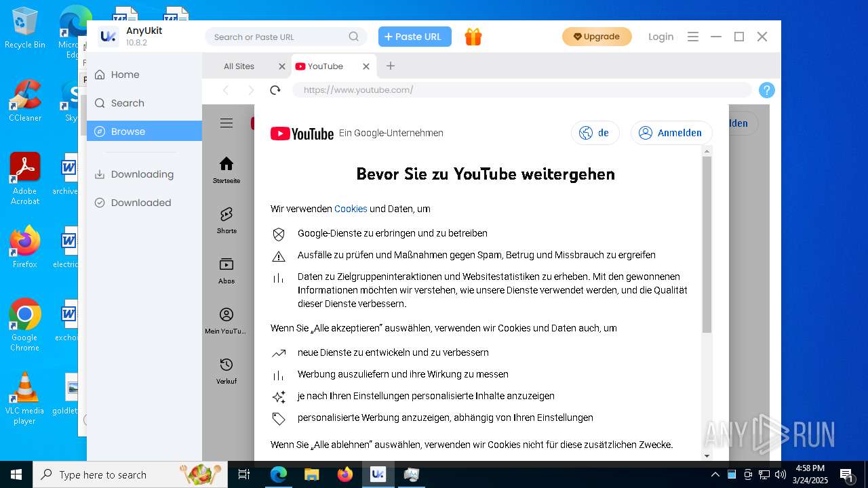Go to Home in sidebar
The height and width of the screenshot is (488, 868).
(144, 75)
